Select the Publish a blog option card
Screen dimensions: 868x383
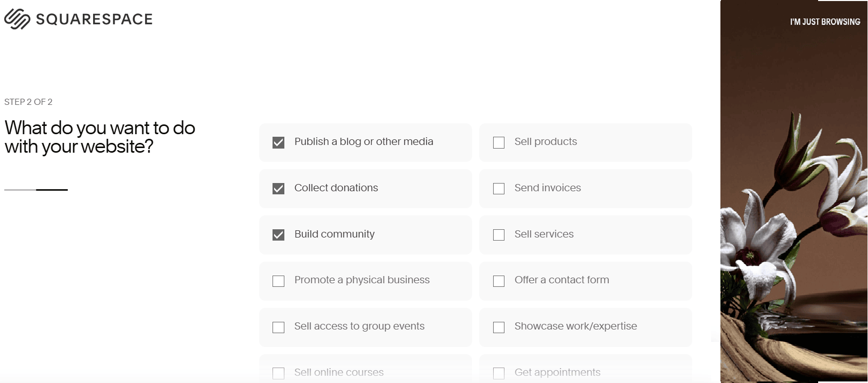click(365, 142)
